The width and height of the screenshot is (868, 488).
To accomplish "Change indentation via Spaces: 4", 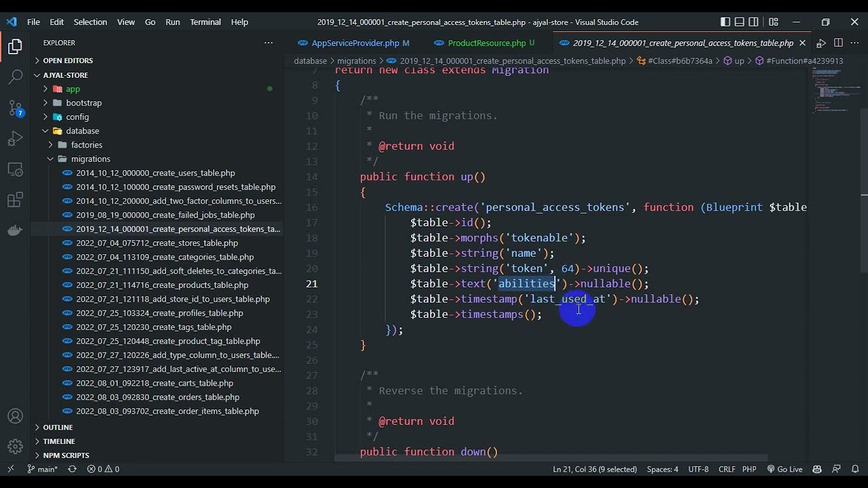I will click(x=663, y=469).
